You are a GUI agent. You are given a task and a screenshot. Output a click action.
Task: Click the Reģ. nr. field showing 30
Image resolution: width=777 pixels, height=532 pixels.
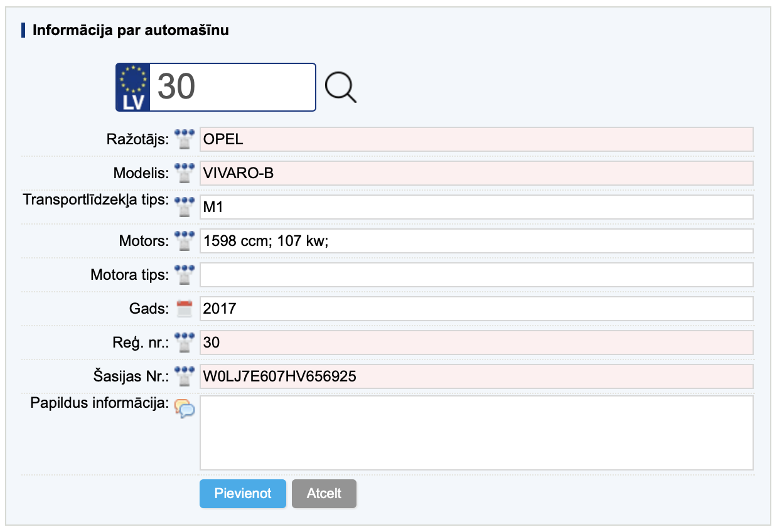pos(476,343)
